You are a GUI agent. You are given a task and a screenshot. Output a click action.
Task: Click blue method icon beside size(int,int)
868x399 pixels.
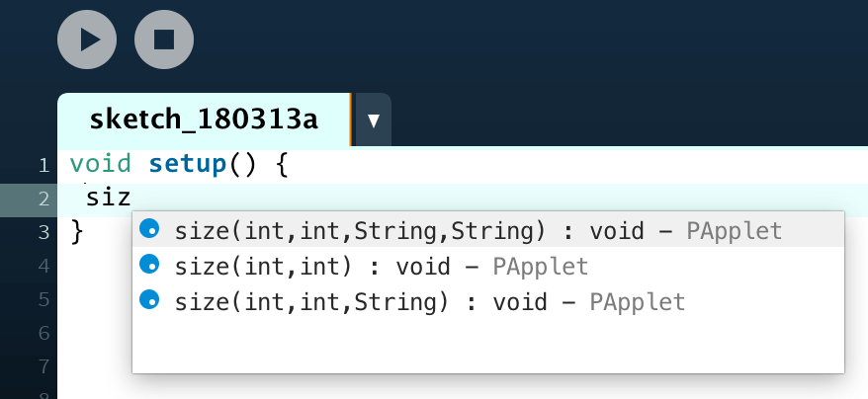[149, 264]
